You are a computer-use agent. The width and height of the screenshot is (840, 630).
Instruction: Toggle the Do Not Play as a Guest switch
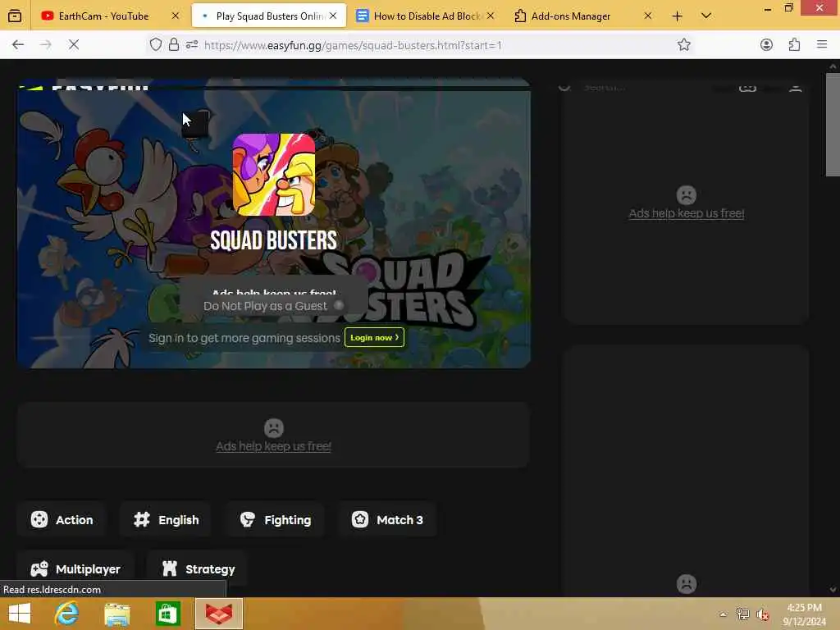339,305
